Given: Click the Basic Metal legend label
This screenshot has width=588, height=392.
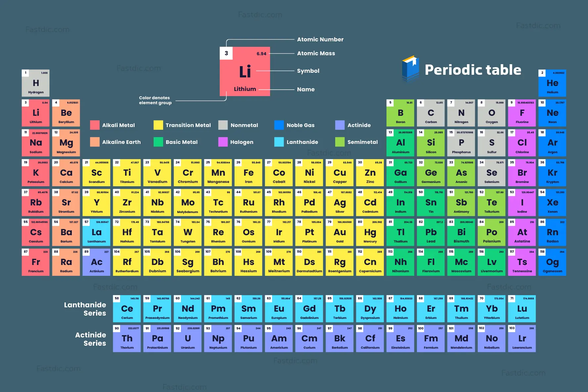Looking at the screenshot, I should (181, 142).
